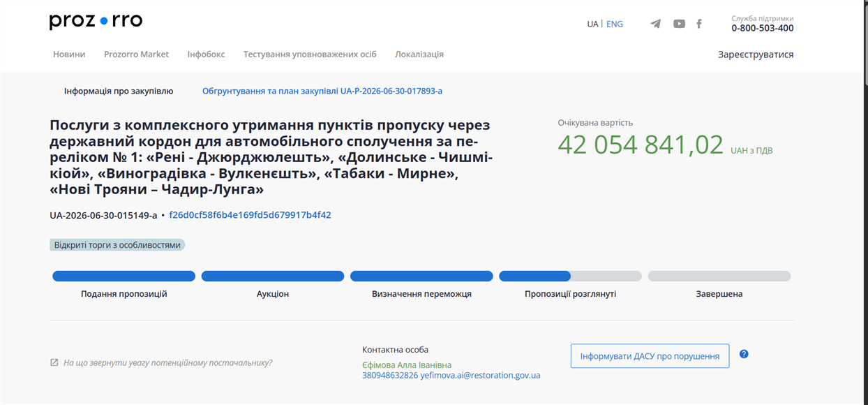Click the UAH з ПДВ currency label
The height and width of the screenshot is (405, 868).
pyautogui.click(x=751, y=151)
